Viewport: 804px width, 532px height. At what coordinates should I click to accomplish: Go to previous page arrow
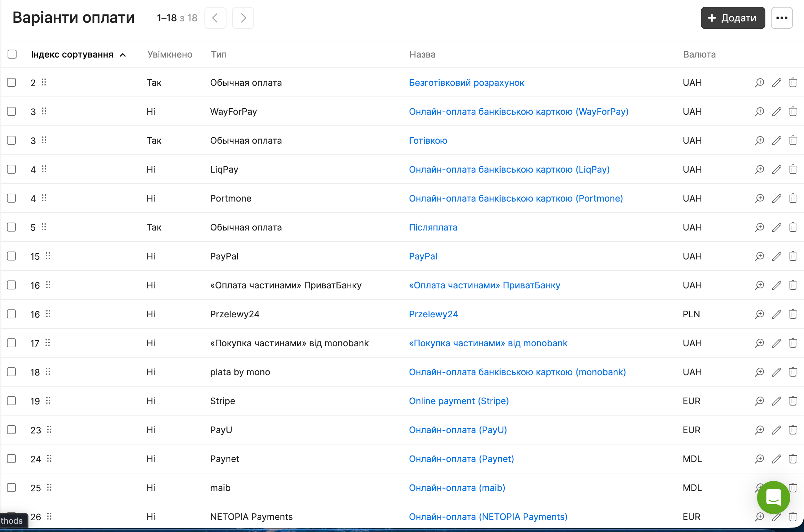215,18
